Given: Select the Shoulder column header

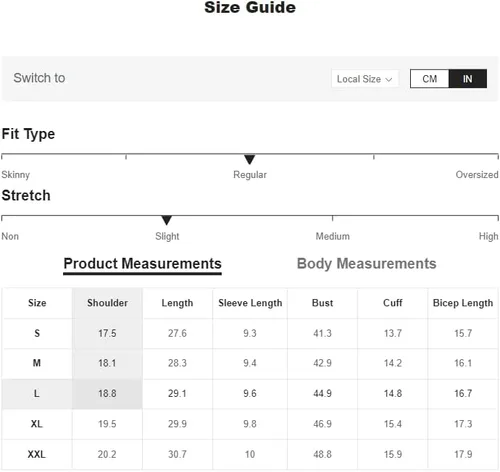Looking at the screenshot, I should click(x=107, y=303).
